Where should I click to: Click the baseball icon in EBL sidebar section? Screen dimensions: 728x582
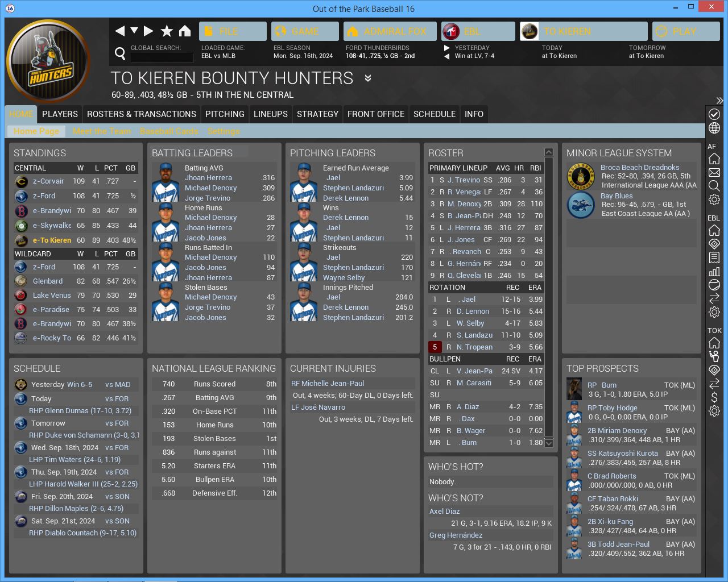click(x=714, y=285)
